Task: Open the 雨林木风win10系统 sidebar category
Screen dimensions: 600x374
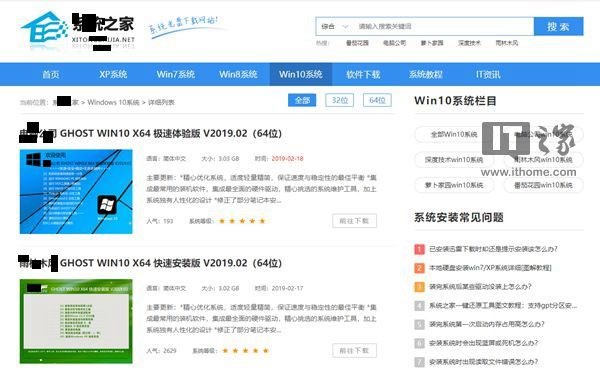Action: click(543, 160)
